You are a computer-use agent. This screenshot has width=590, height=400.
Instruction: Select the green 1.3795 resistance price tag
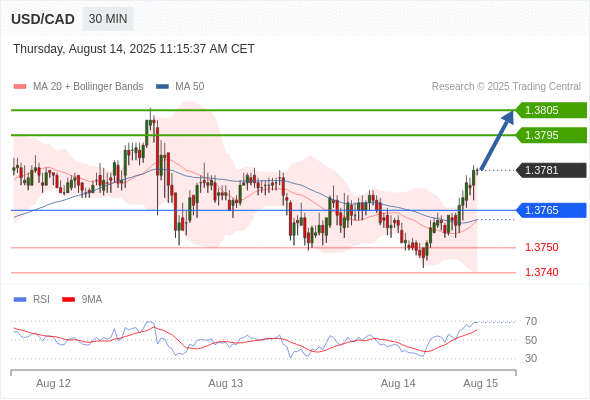click(x=551, y=135)
